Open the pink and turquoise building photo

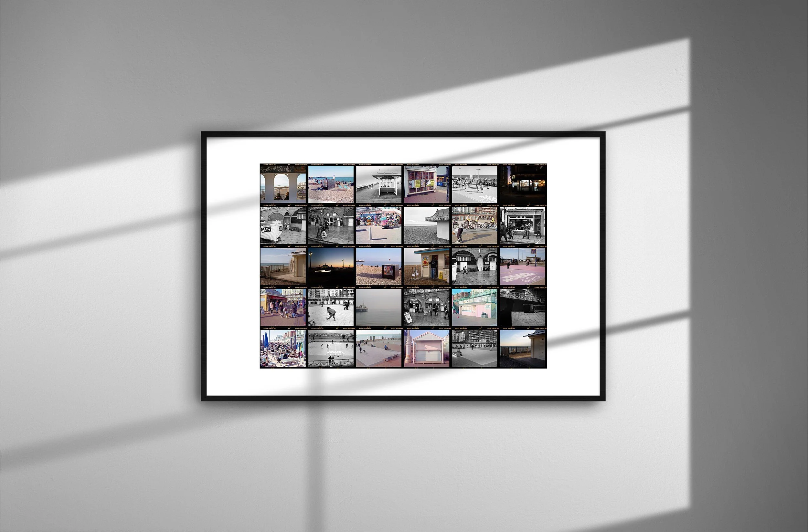pos(474,308)
